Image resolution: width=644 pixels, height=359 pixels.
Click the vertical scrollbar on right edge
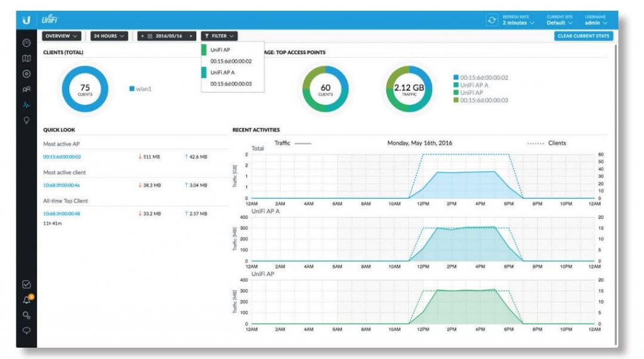pos(616,195)
